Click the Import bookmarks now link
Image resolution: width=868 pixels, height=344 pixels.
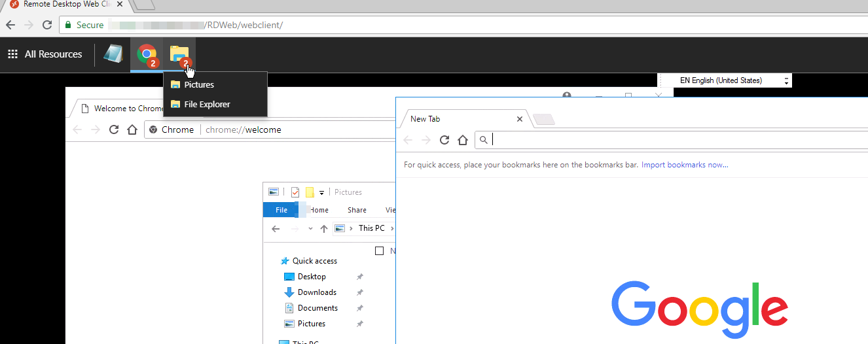point(685,165)
